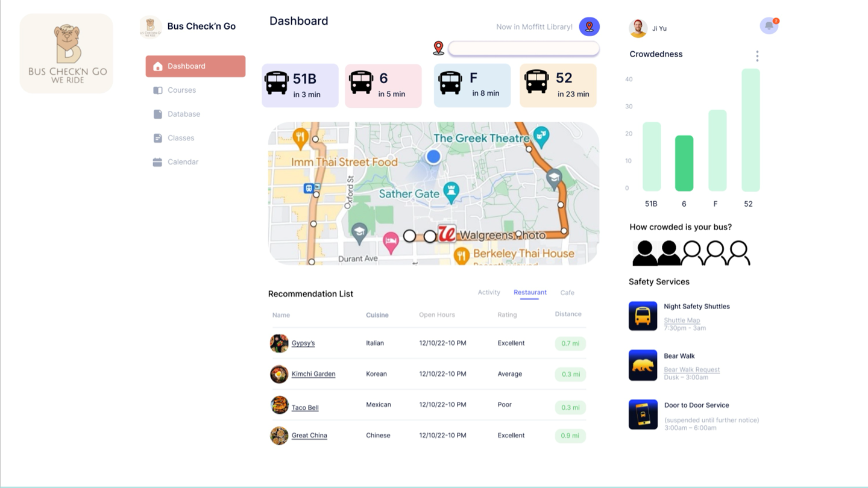Click the Kimchi Garden restaurant link
Screen dimensions: 868x488
coord(313,374)
